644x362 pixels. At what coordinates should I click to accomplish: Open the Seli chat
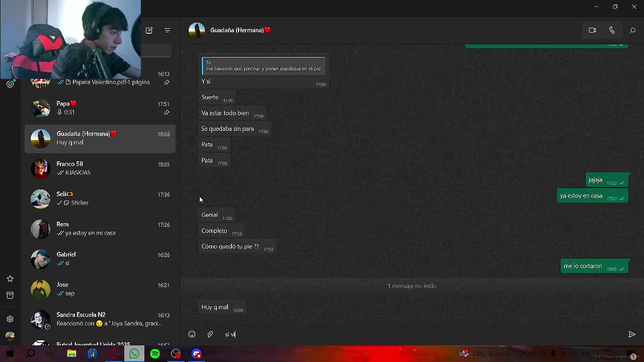[100, 198]
